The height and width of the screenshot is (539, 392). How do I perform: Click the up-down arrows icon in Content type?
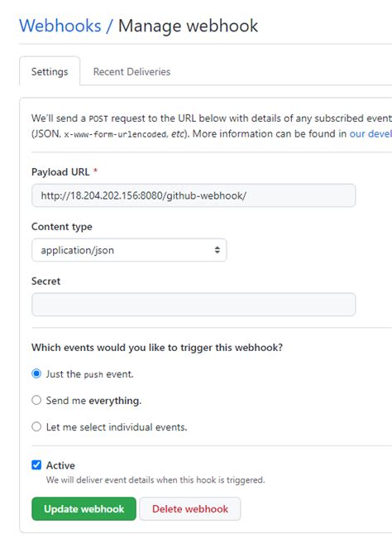click(217, 250)
